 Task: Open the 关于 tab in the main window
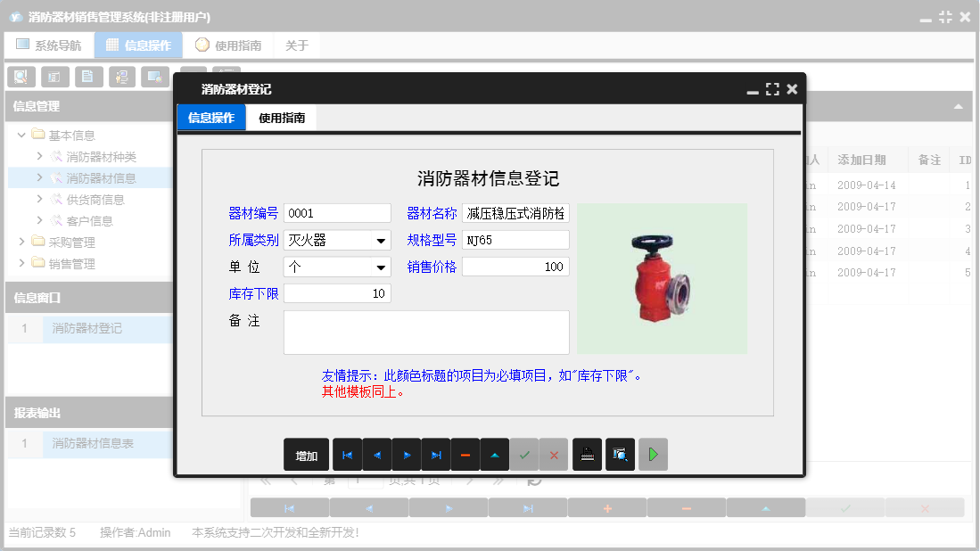tap(297, 45)
